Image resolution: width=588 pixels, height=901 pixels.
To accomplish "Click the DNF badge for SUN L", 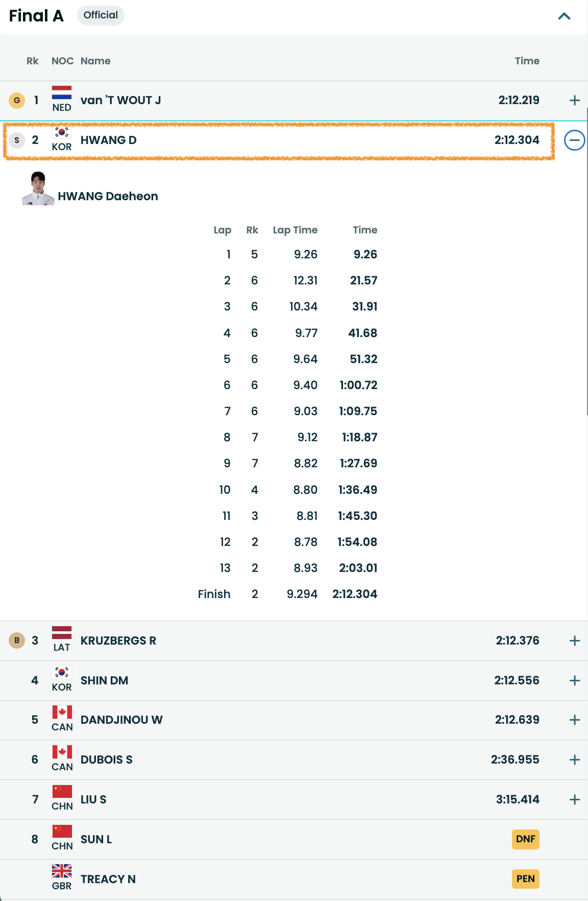I will (525, 839).
